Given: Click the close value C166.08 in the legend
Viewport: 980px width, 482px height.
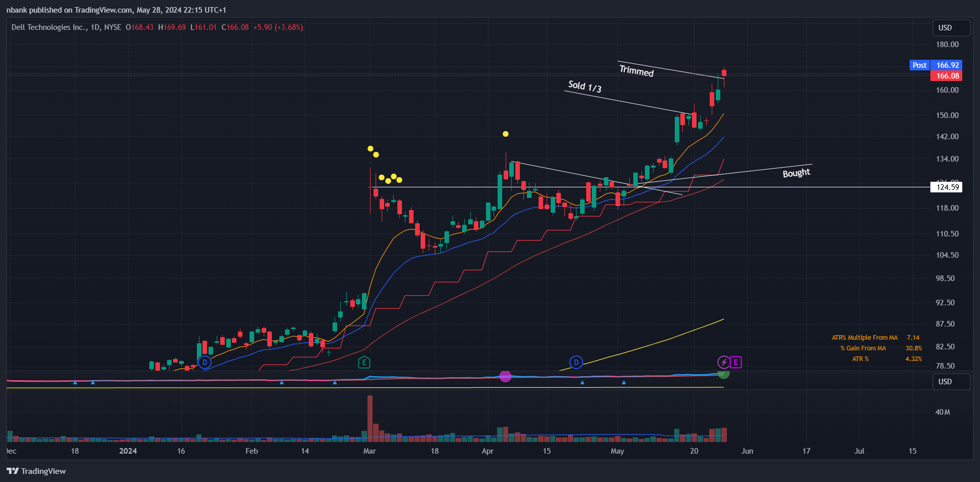Looking at the screenshot, I should (235, 27).
